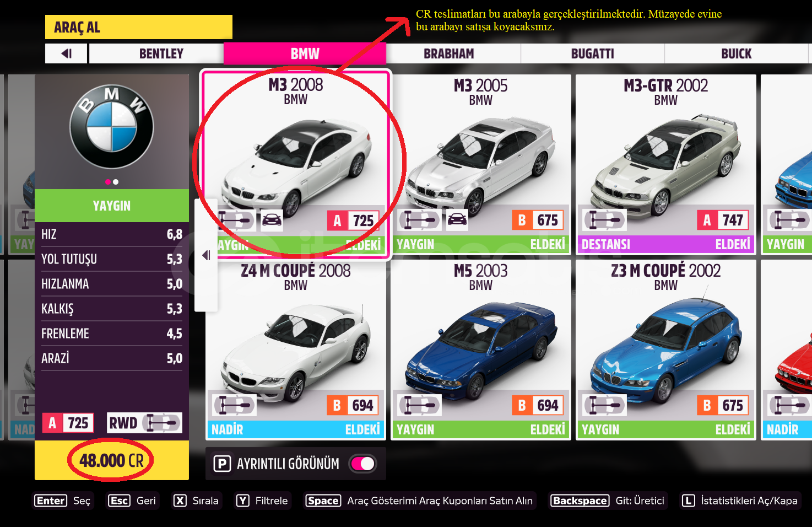Viewport: 812px width, 527px height.
Task: Switch to the BRABHAM manufacturer tab
Action: [448, 53]
